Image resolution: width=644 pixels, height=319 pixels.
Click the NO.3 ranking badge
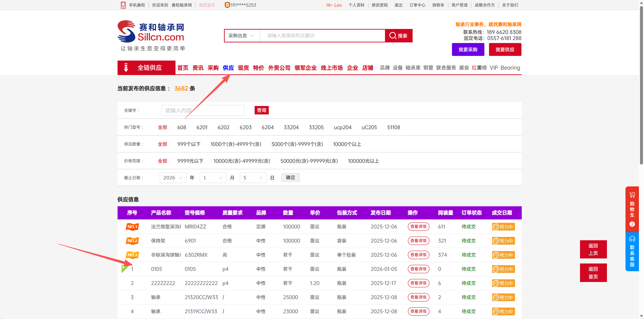(x=132, y=255)
